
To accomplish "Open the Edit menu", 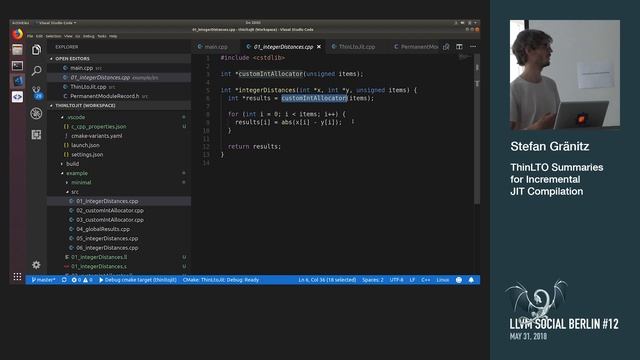I will coord(39,36).
